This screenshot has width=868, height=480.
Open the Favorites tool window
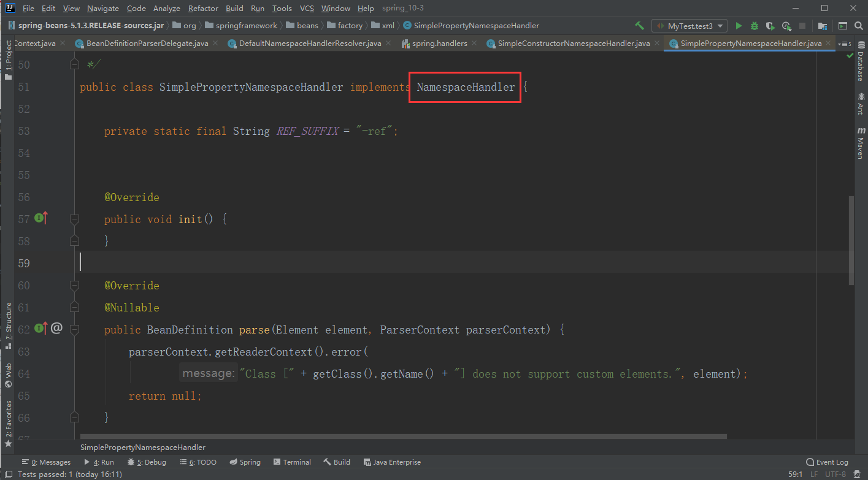click(x=8, y=424)
